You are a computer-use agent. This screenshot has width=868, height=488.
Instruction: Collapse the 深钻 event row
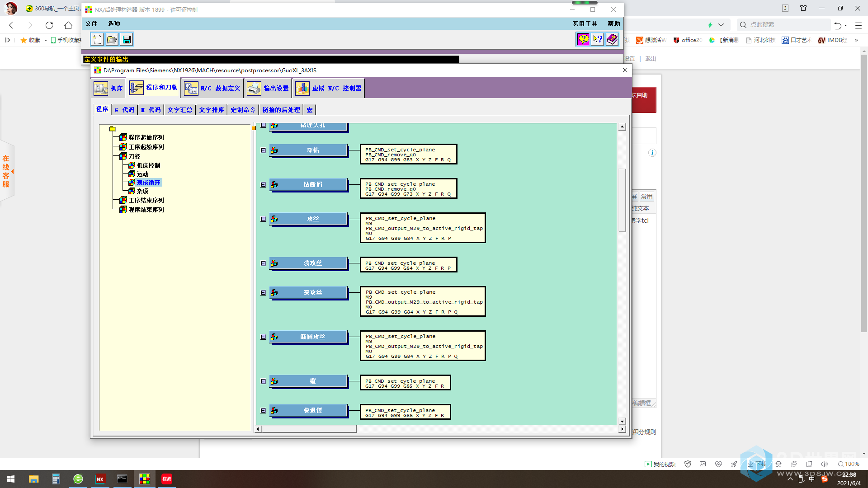tap(264, 150)
